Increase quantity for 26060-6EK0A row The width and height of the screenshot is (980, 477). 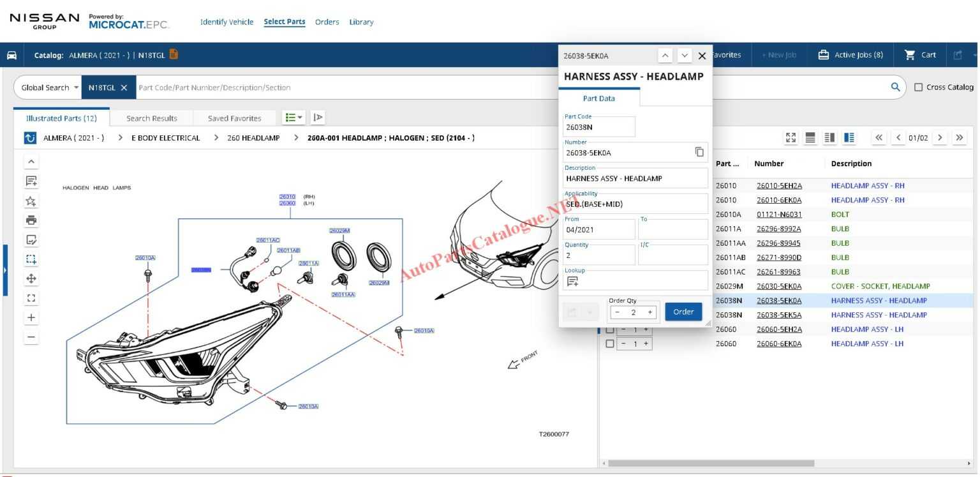[646, 344]
